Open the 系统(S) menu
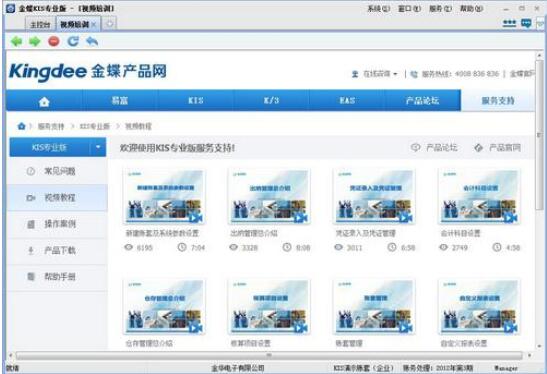Screen dimensions: 547x374 [x=378, y=8]
